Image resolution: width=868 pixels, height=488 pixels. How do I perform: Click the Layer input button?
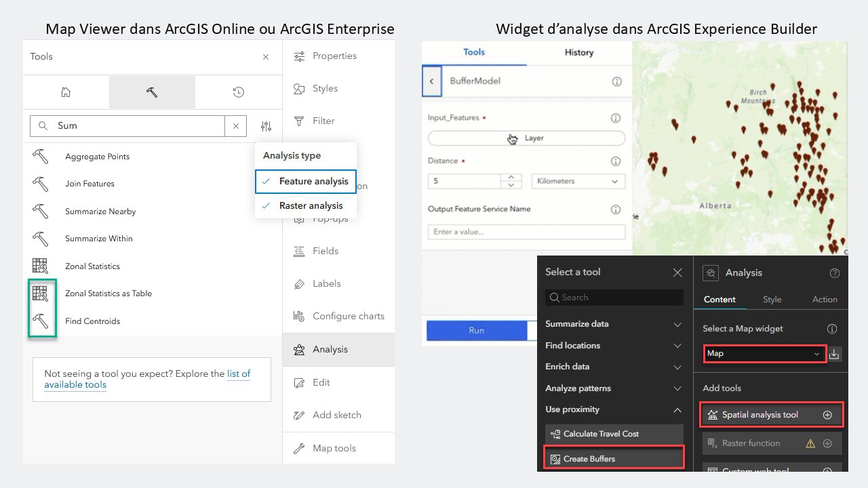point(526,138)
